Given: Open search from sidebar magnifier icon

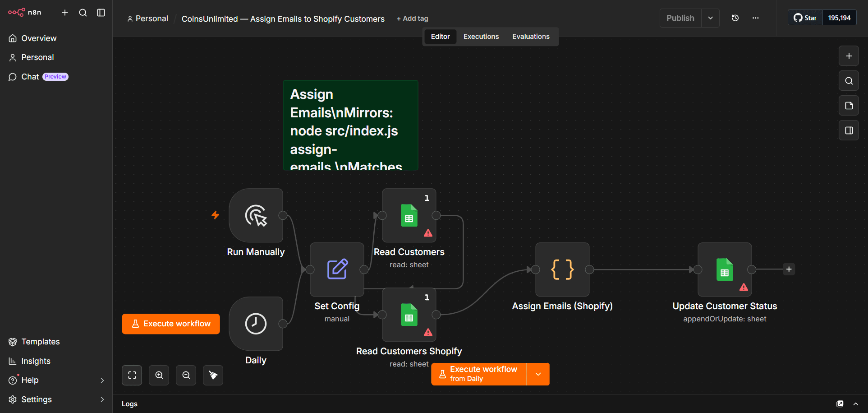Looking at the screenshot, I should click(x=83, y=13).
